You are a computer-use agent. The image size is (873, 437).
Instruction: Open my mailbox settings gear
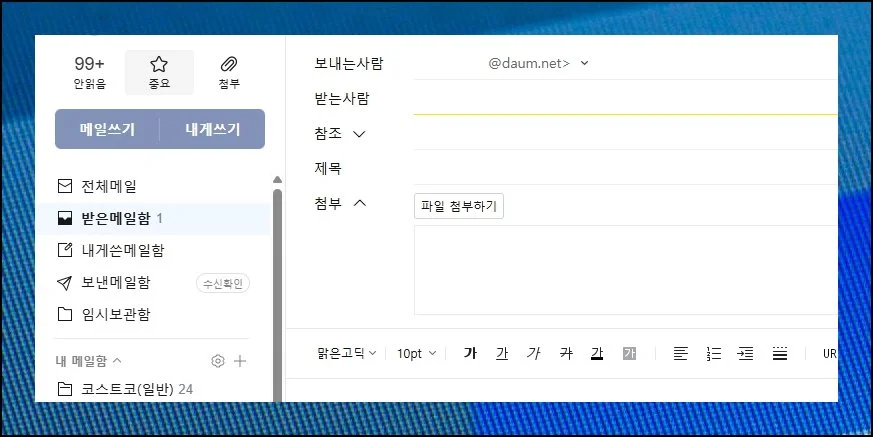(218, 361)
